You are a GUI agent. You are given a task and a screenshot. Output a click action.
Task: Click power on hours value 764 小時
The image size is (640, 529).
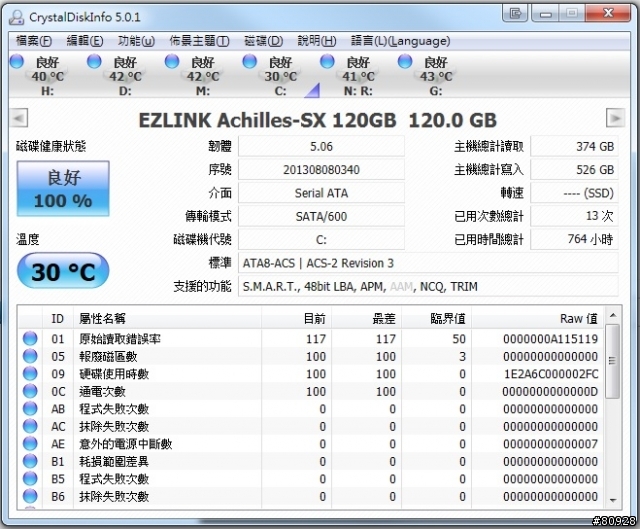[x=574, y=240]
